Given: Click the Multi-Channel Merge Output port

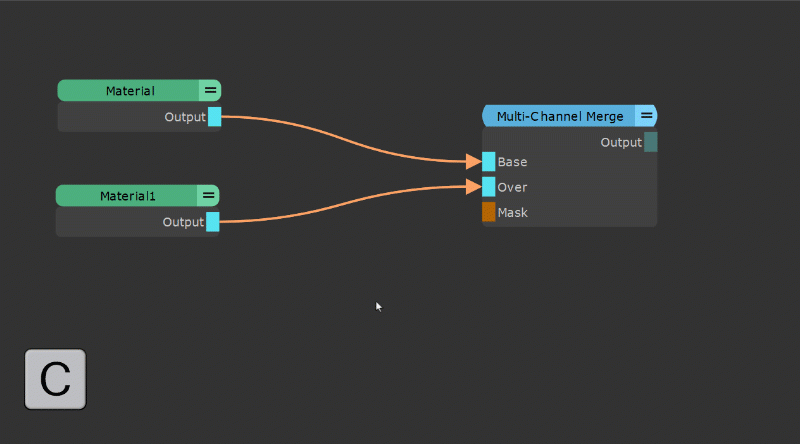Looking at the screenshot, I should [x=651, y=142].
